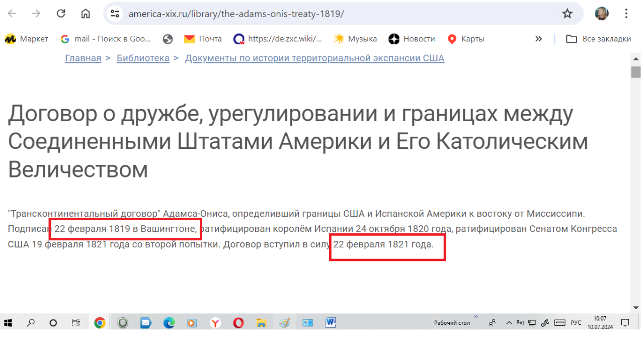The image size is (644, 362).
Task: Open the Почта bookmark
Action: click(x=203, y=39)
